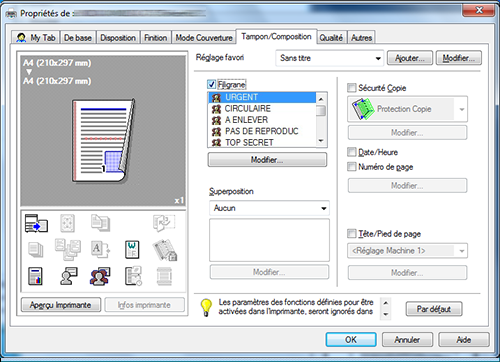Switch to the Autres tab
500x362 pixels.
coord(361,38)
